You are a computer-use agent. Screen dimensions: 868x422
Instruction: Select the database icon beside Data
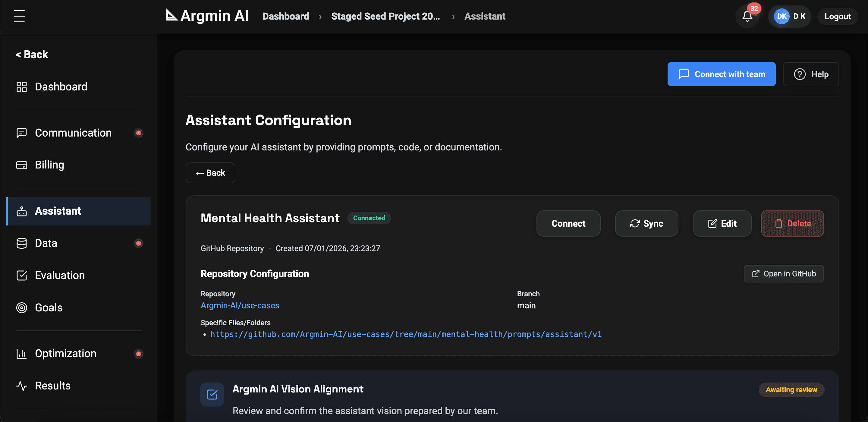click(x=21, y=243)
